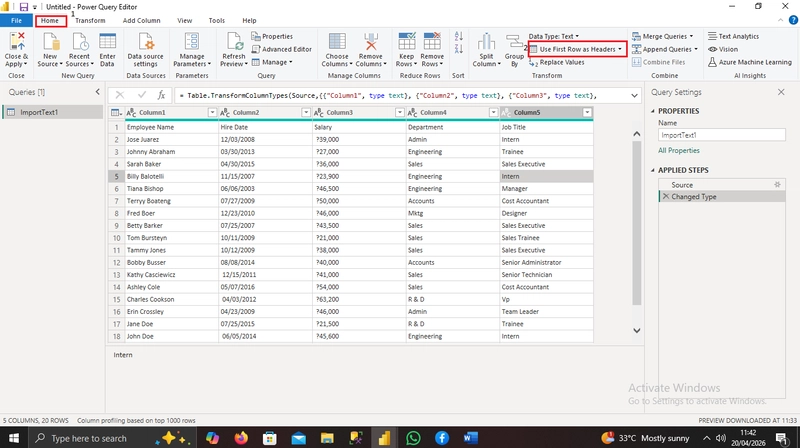Open Manage Parameters icon
The image size is (800, 448).
(x=192, y=42)
